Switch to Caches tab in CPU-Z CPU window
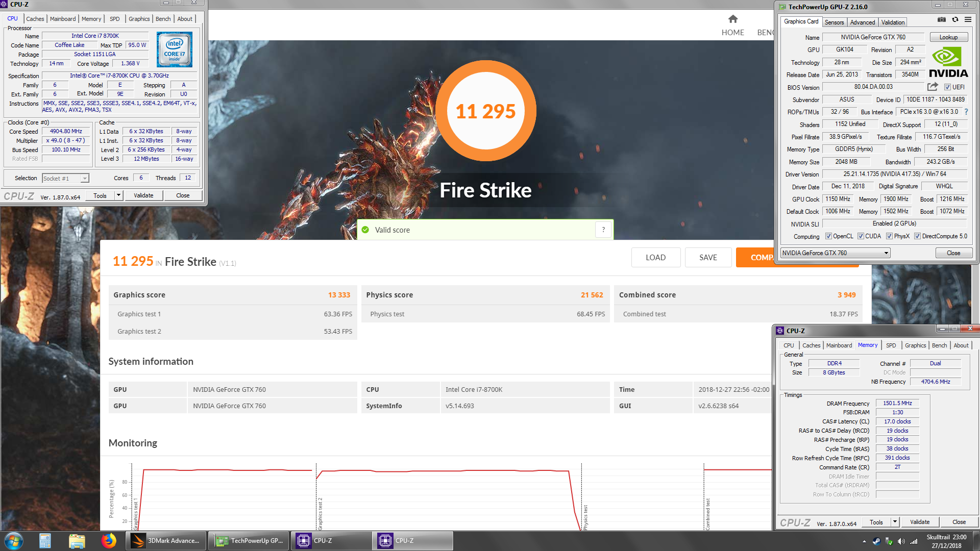 pos(35,19)
